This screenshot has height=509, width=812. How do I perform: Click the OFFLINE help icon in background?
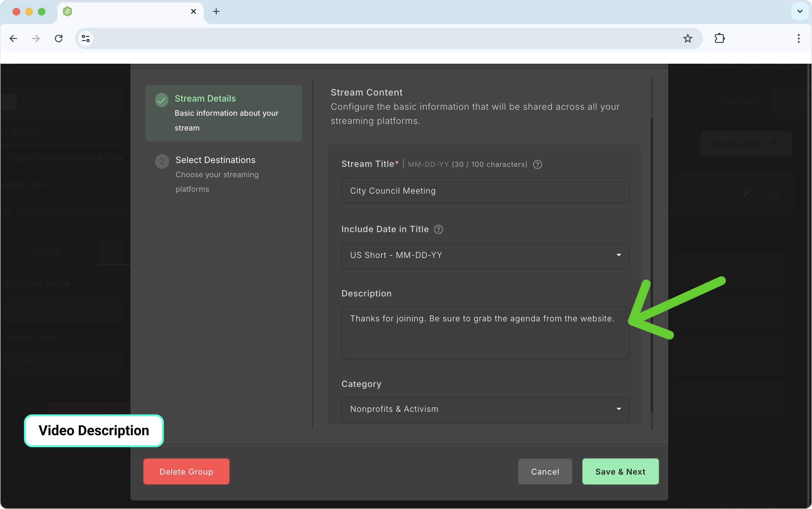pos(789,103)
